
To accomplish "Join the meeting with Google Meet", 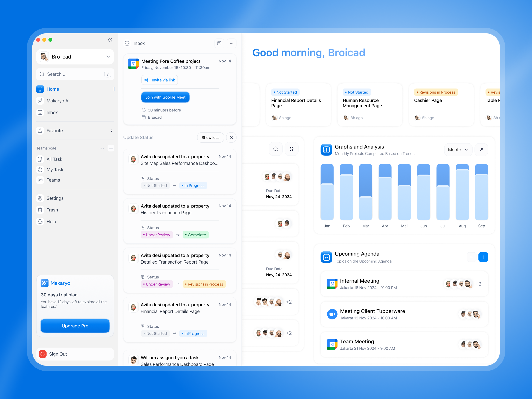I will pos(165,97).
